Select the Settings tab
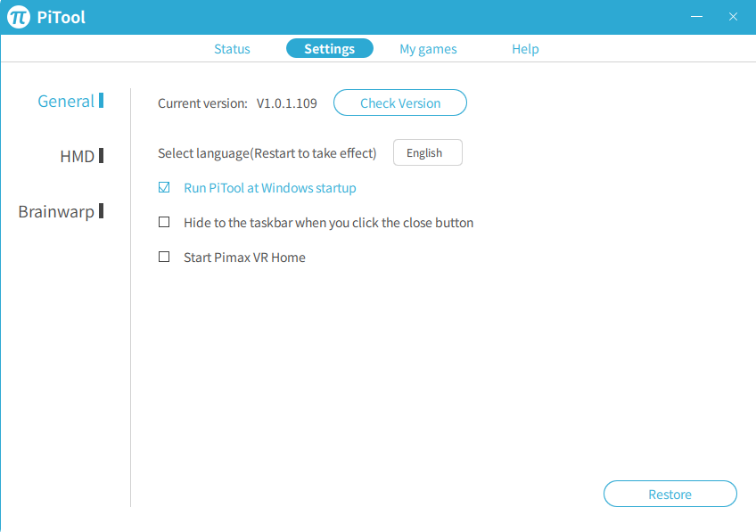Screen dimensions: 756x532 [x=329, y=48]
